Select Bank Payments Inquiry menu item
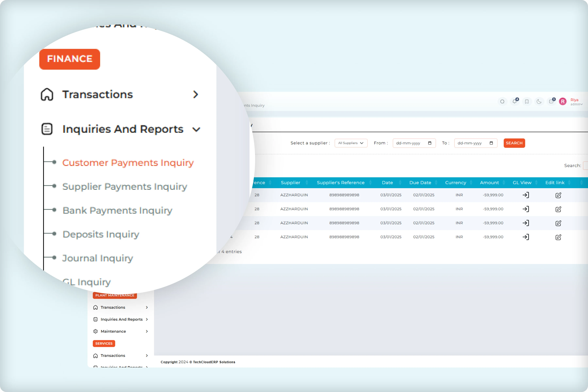This screenshot has width=588, height=392. (117, 211)
